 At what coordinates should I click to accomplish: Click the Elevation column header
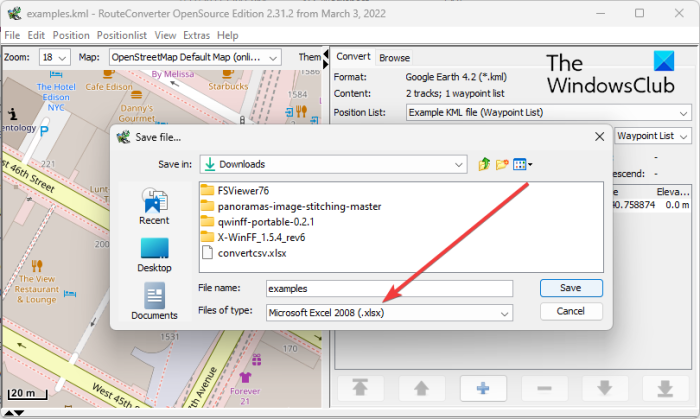click(672, 192)
